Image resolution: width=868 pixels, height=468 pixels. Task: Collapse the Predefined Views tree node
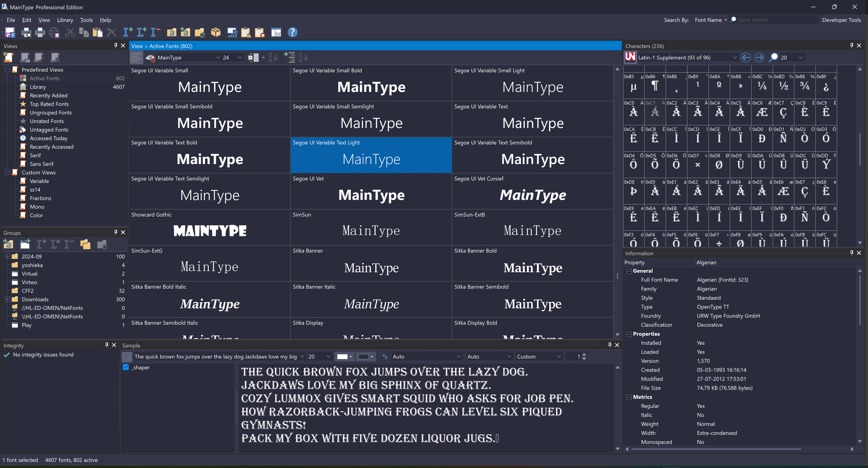7,69
